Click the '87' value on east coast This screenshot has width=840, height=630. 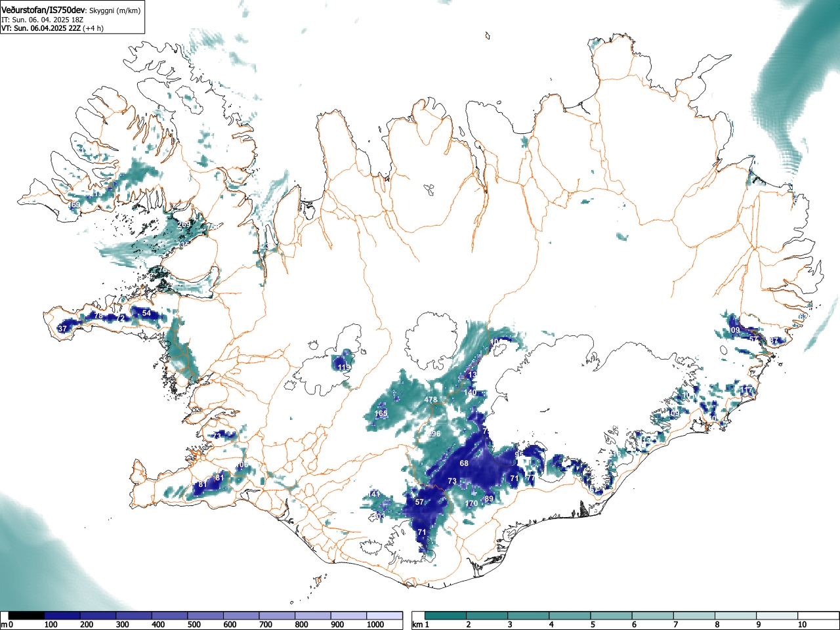tap(775, 341)
